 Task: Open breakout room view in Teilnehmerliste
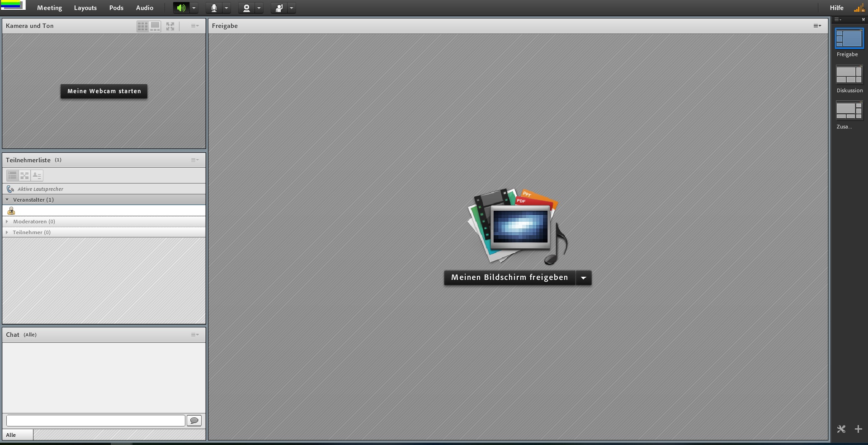coord(24,175)
